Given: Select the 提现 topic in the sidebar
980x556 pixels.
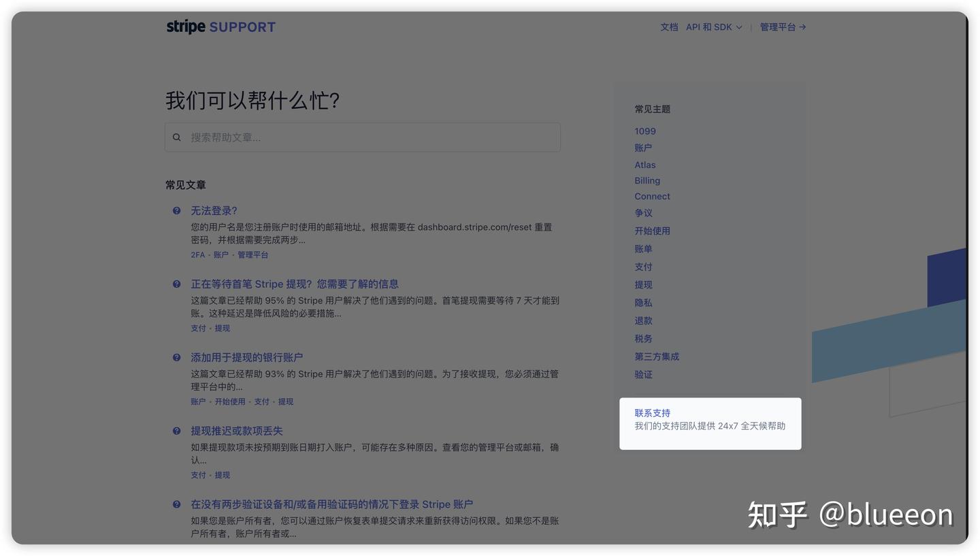Looking at the screenshot, I should [x=643, y=284].
